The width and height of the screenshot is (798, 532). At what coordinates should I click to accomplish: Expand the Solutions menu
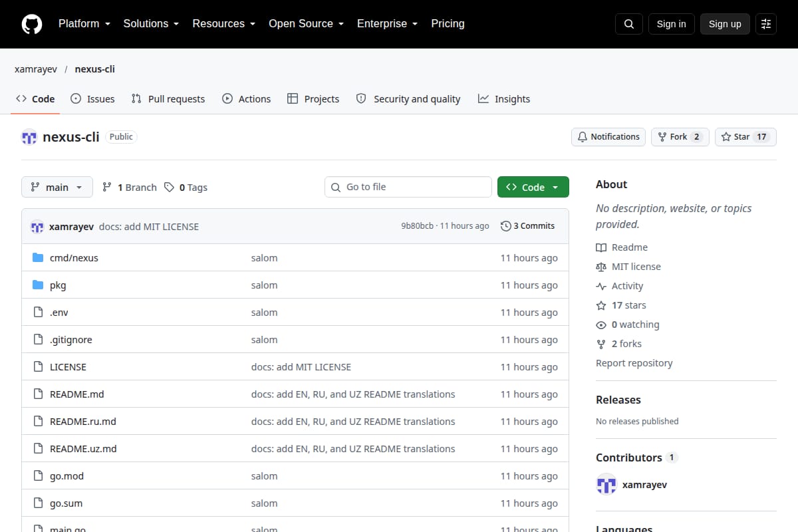pos(152,24)
